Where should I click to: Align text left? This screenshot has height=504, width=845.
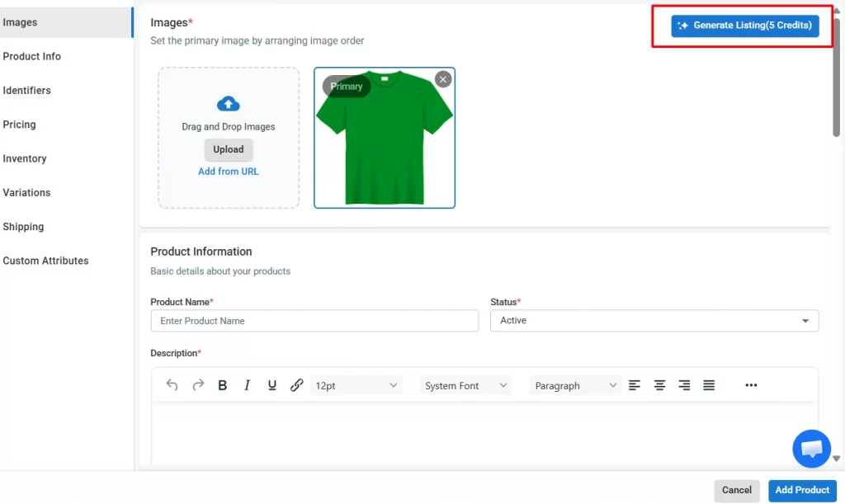pos(635,385)
